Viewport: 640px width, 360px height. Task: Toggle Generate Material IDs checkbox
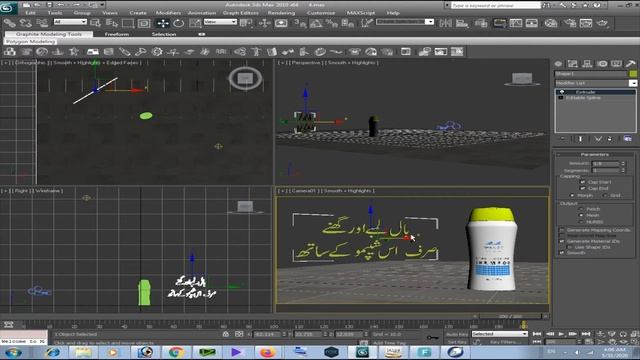point(562,242)
